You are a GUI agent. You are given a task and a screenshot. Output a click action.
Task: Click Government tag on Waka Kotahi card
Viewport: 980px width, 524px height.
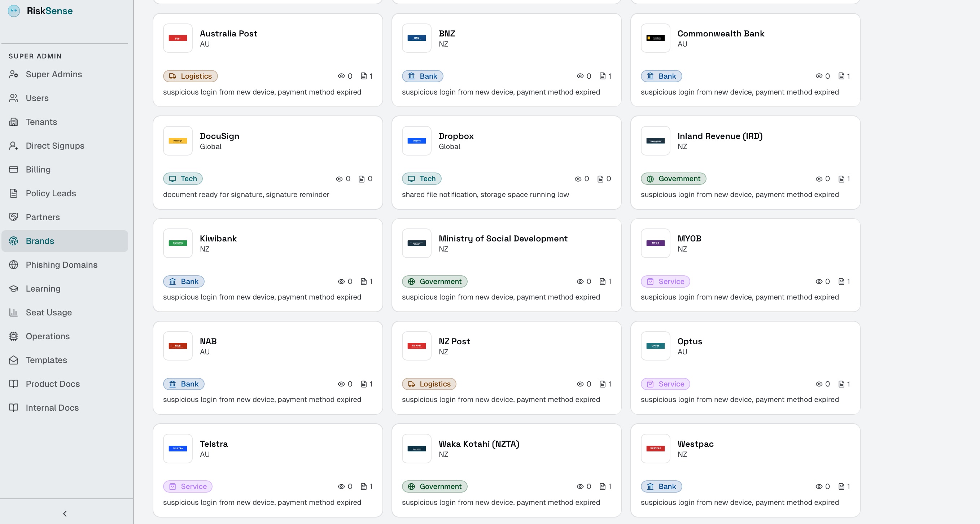point(434,486)
